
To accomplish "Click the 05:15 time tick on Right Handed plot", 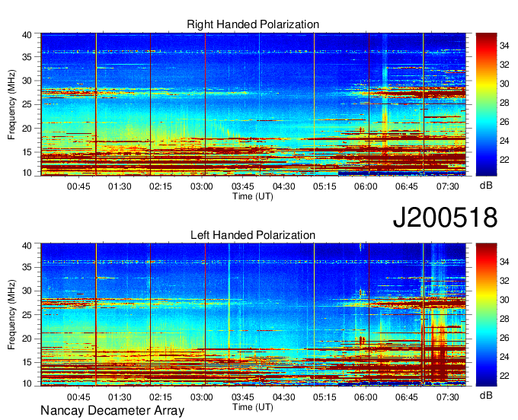I will point(325,186).
